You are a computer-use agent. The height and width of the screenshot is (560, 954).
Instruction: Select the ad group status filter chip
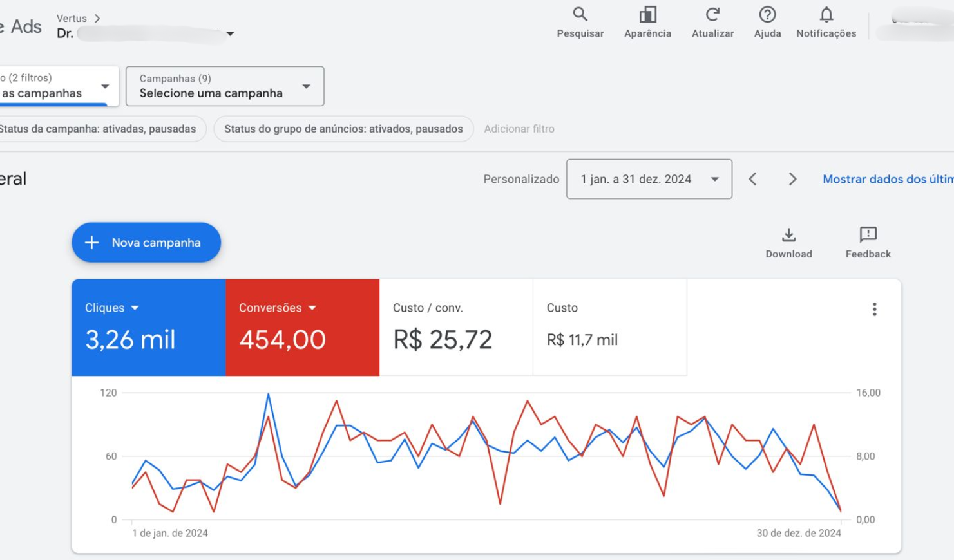click(343, 129)
